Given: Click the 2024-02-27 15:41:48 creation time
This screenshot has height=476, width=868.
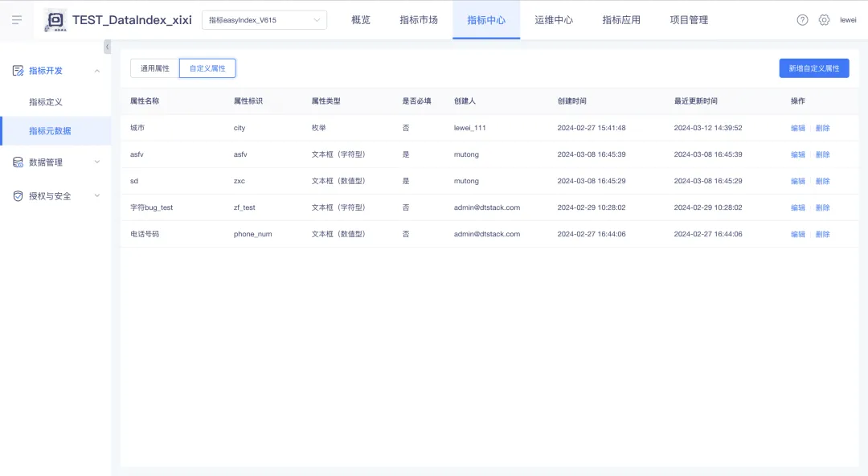Looking at the screenshot, I should coord(592,128).
